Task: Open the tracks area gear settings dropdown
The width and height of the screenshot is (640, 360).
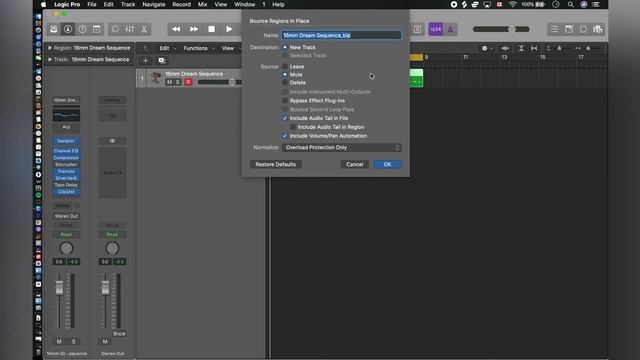Action: [487, 48]
